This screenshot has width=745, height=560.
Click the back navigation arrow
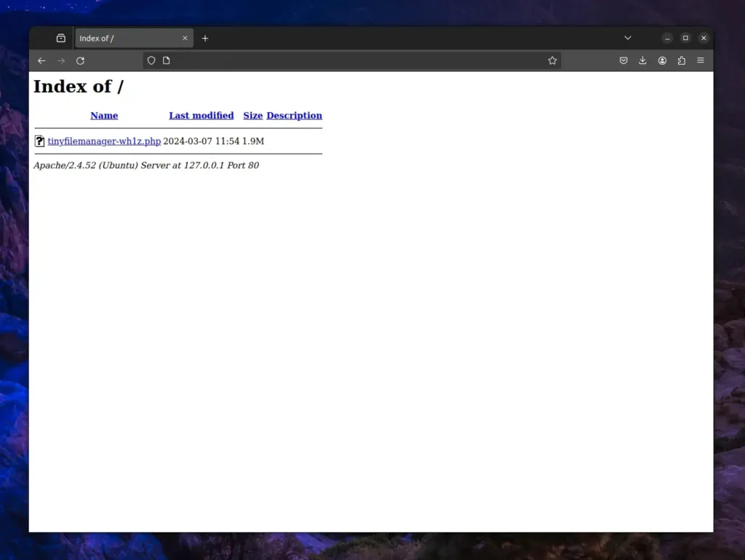(41, 61)
